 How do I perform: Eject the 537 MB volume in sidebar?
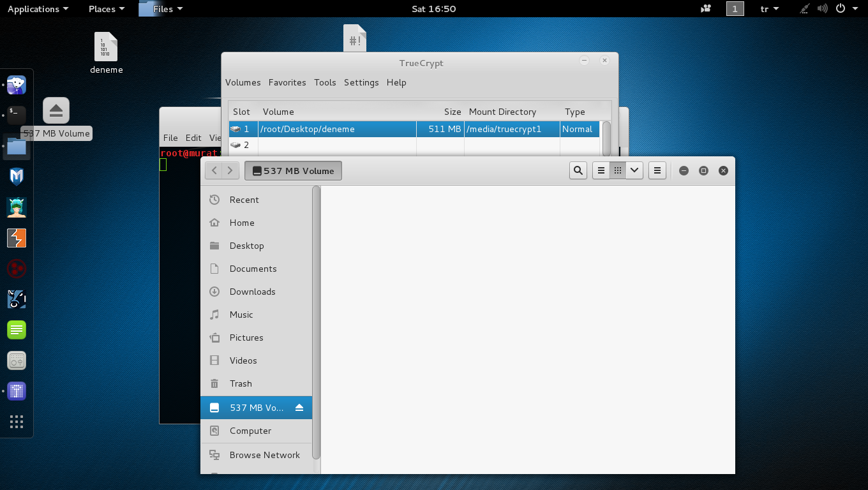299,408
